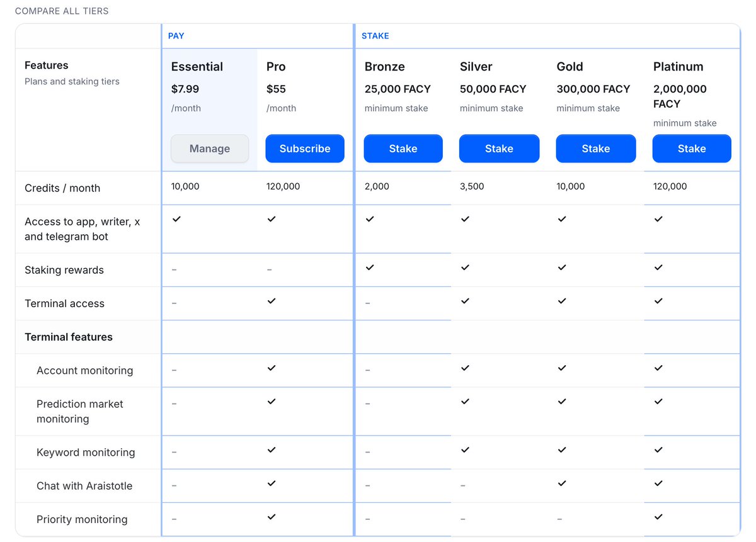Subscribe to the Pro plan
This screenshot has height=542, width=756.
[305, 149]
